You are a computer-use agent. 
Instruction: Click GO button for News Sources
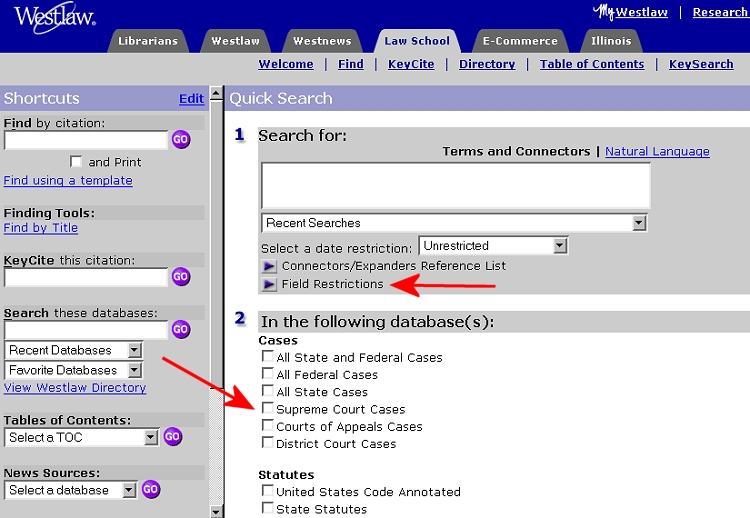click(x=151, y=489)
